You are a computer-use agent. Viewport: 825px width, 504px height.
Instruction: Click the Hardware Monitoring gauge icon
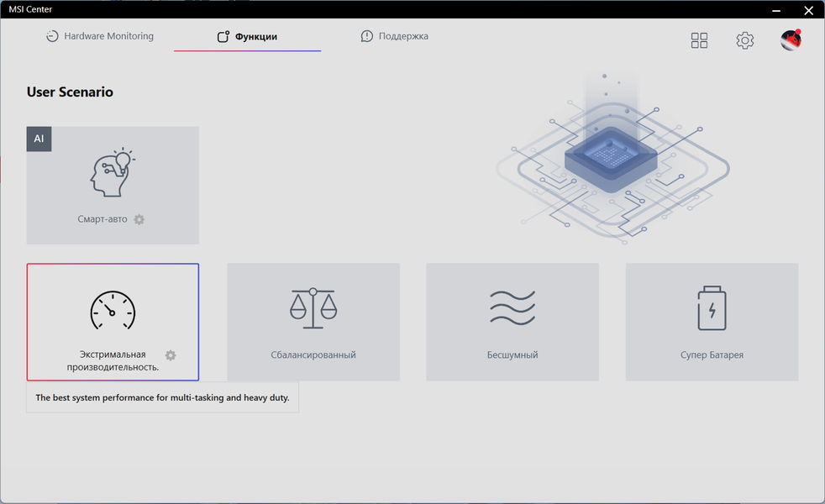[52, 36]
